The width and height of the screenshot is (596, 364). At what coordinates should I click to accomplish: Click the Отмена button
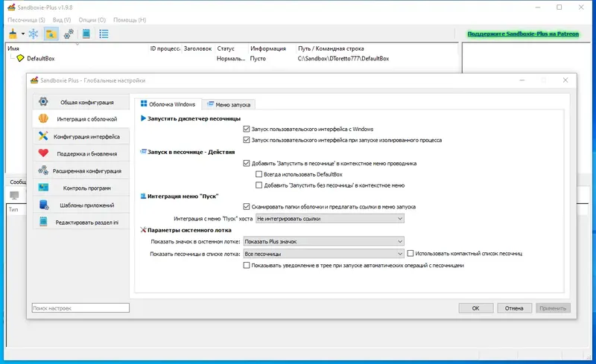pos(514,308)
